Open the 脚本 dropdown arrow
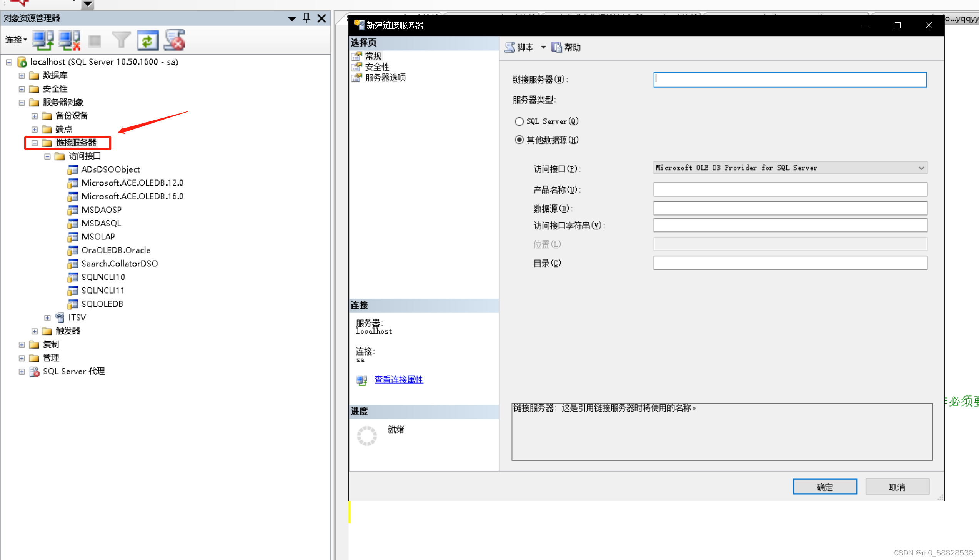979x560 pixels. pos(544,47)
